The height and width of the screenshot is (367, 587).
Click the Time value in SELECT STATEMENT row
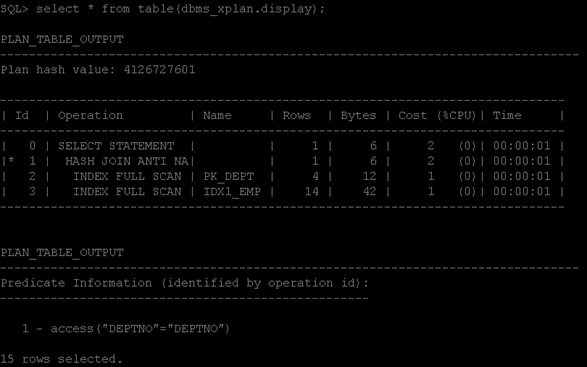click(521, 146)
